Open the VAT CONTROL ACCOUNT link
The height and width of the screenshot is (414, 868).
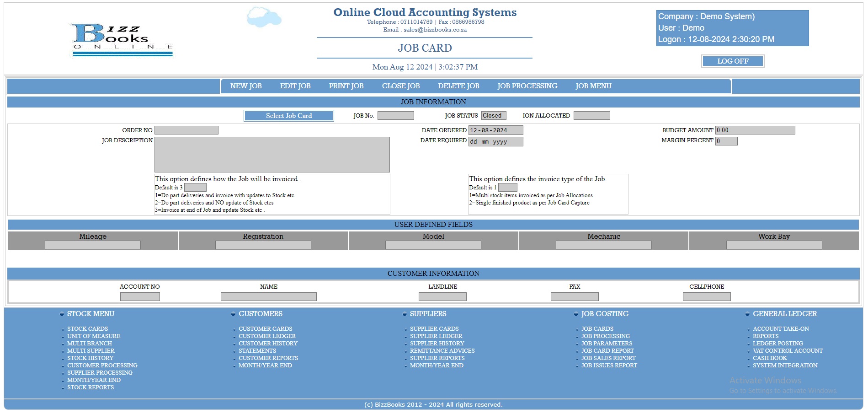click(787, 351)
